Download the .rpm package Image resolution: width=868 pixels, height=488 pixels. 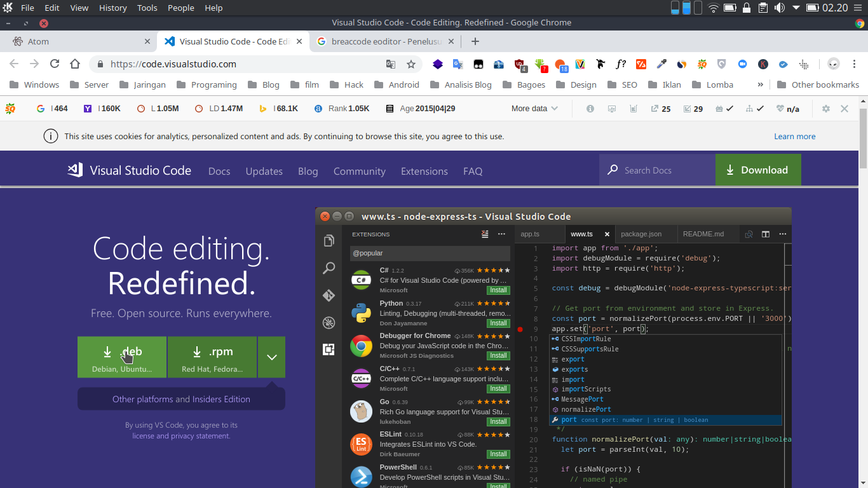click(212, 357)
